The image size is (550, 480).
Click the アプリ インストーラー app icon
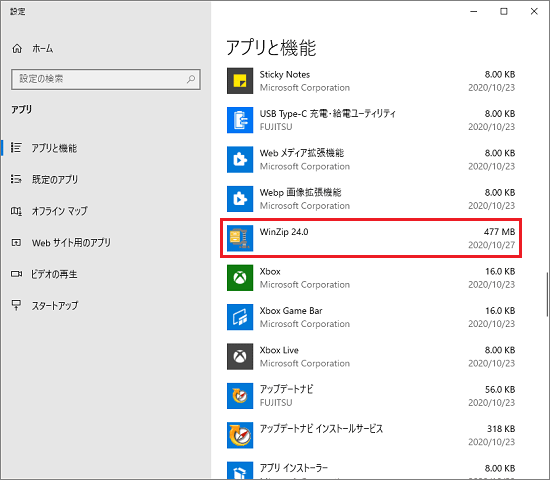click(x=240, y=471)
